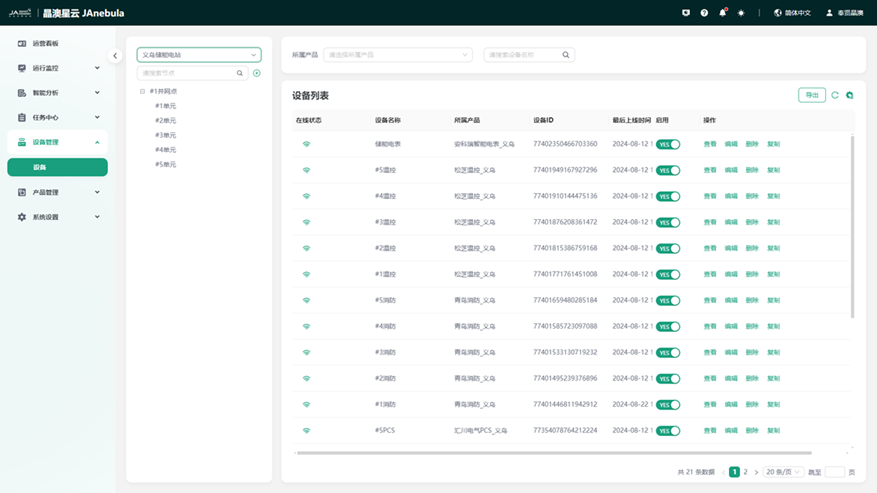Collapse sidebar with the left arrow button
Screen dimensions: 877x493
pos(115,56)
